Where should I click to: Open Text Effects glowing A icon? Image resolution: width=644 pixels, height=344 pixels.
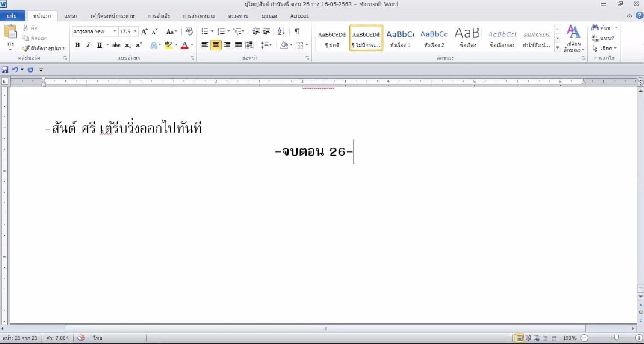154,45
